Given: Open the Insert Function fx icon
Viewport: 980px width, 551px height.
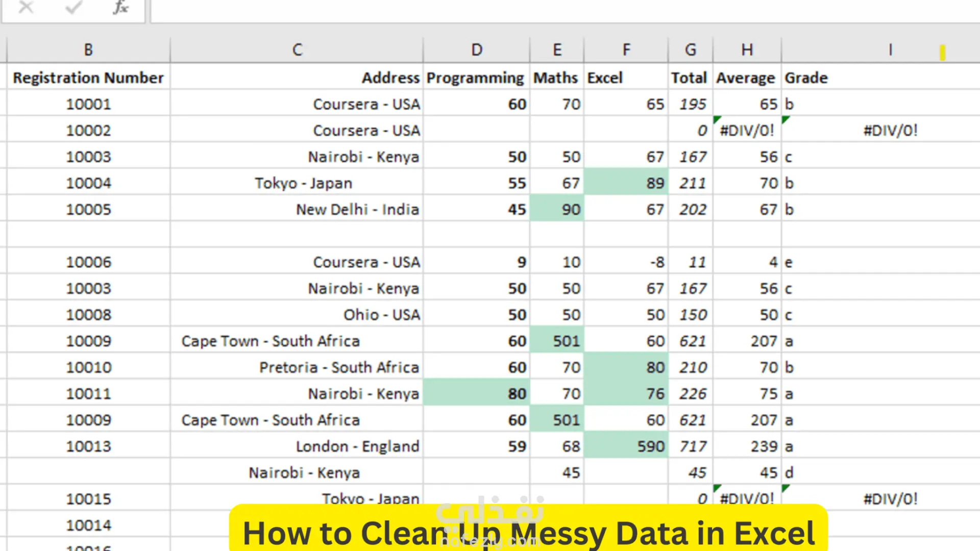Looking at the screenshot, I should 120,7.
